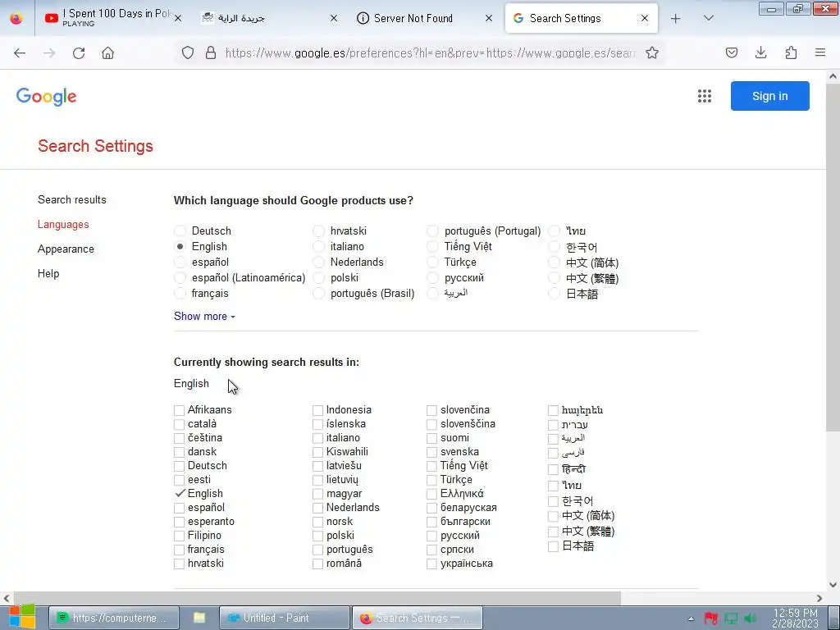The height and width of the screenshot is (630, 840).
Task: Check the esperanto results checkbox
Action: (179, 522)
